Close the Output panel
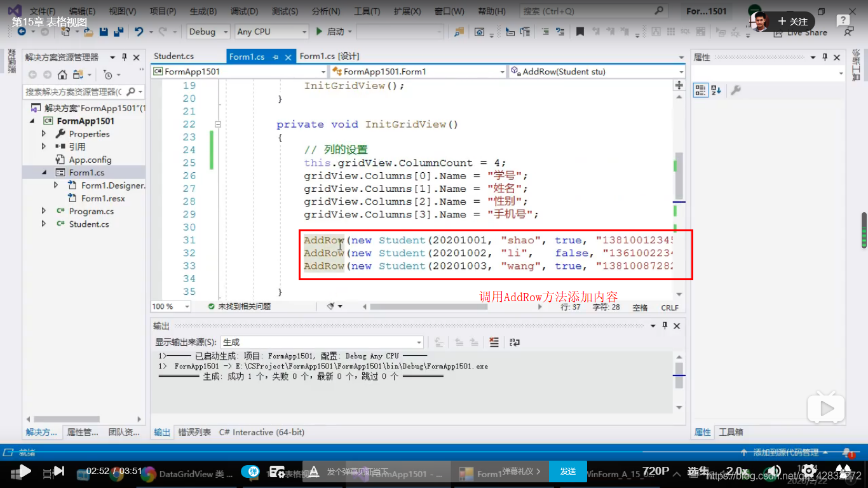 tap(677, 325)
